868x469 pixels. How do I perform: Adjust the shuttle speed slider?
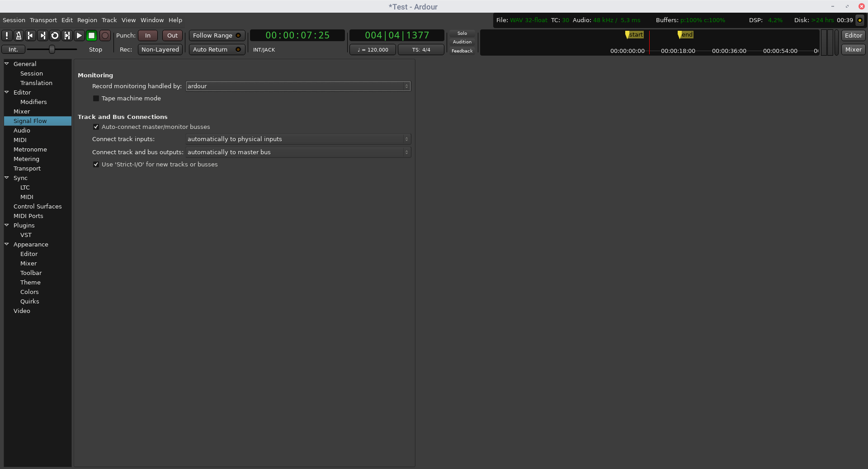click(52, 49)
